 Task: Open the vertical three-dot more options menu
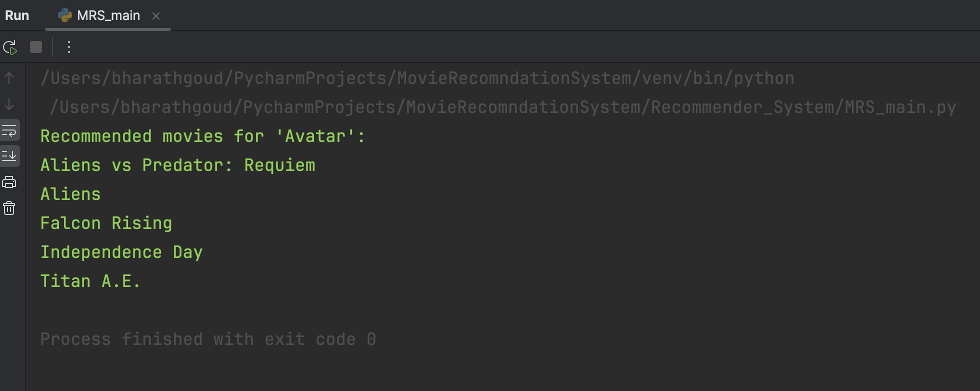[69, 47]
